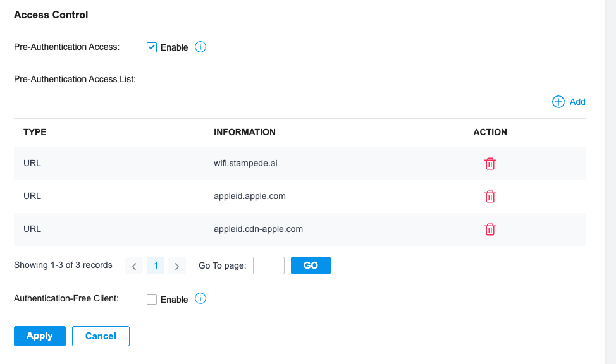The height and width of the screenshot is (364, 616).
Task: Delete the wifi.stampede.ai entry
Action: coord(490,163)
